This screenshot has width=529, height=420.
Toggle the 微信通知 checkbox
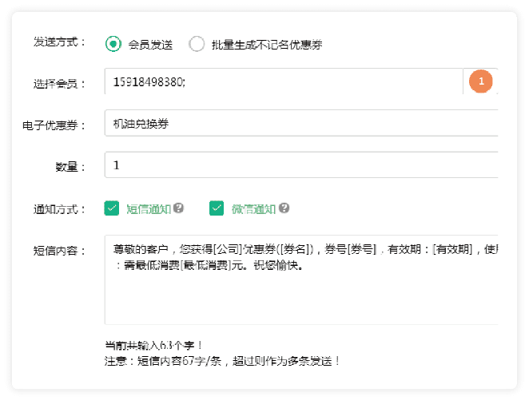click(x=217, y=208)
